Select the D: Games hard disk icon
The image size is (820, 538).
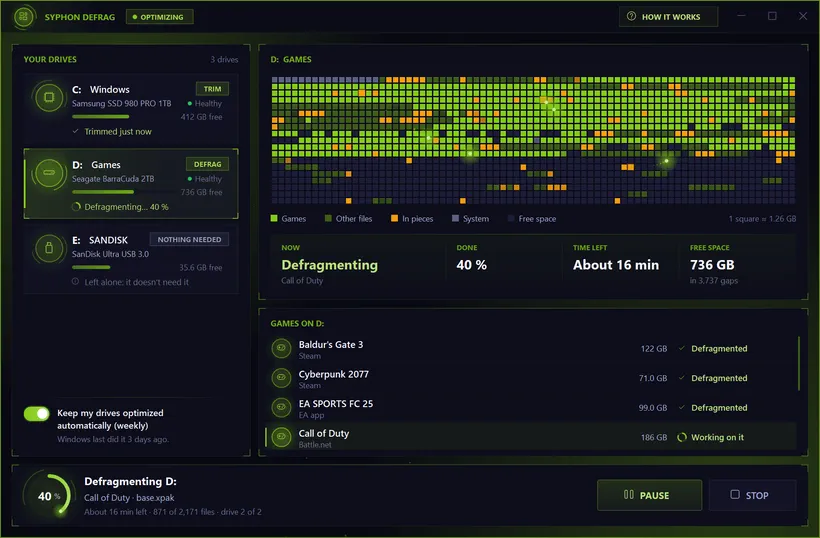coord(49,172)
